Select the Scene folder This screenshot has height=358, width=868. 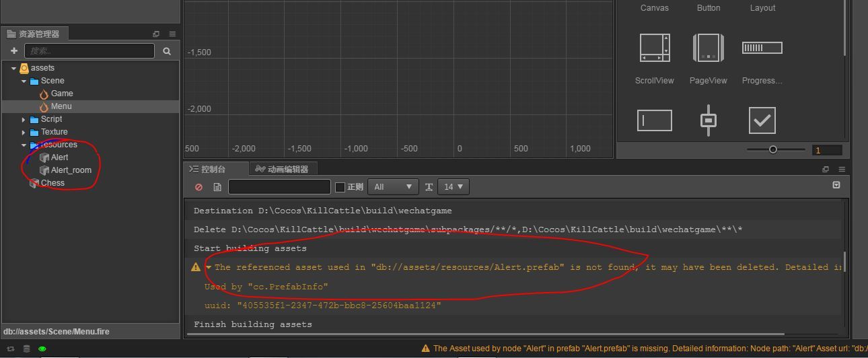pyautogui.click(x=52, y=81)
